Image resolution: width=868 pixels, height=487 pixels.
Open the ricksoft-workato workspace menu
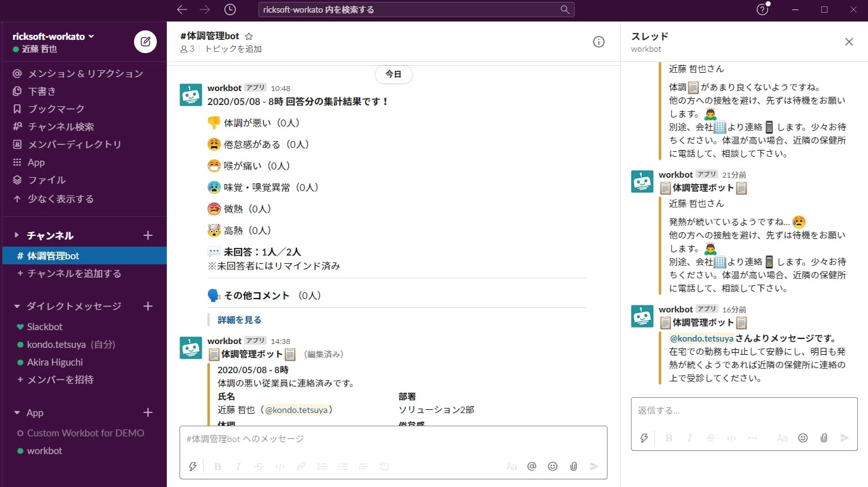pos(53,36)
